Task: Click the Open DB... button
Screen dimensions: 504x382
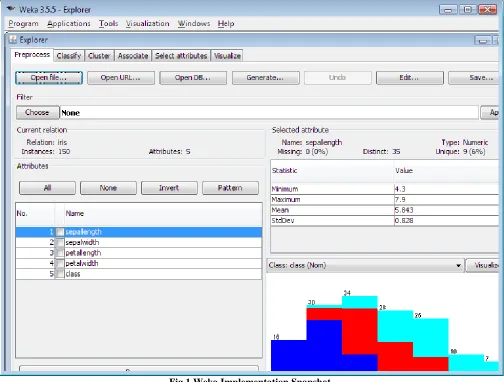Action: 193,78
